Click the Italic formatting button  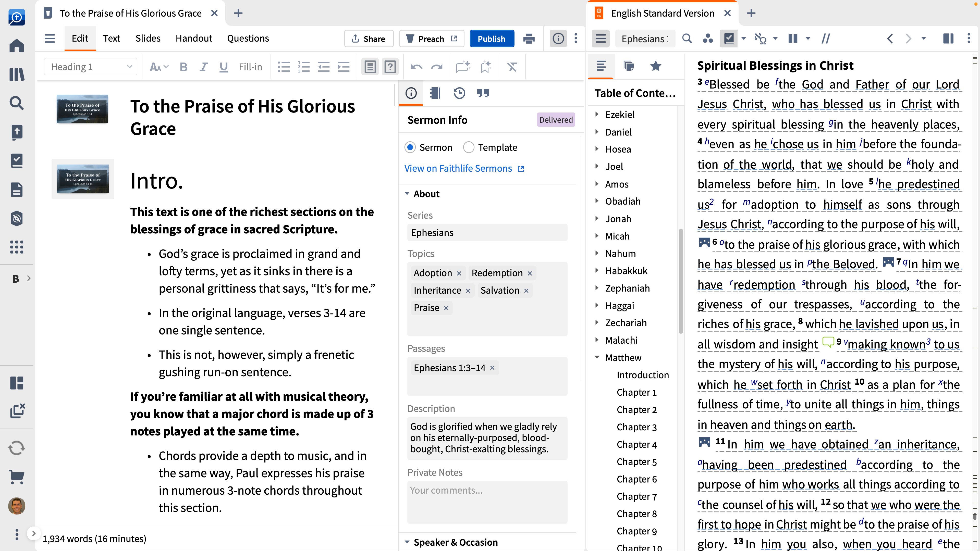point(204,67)
